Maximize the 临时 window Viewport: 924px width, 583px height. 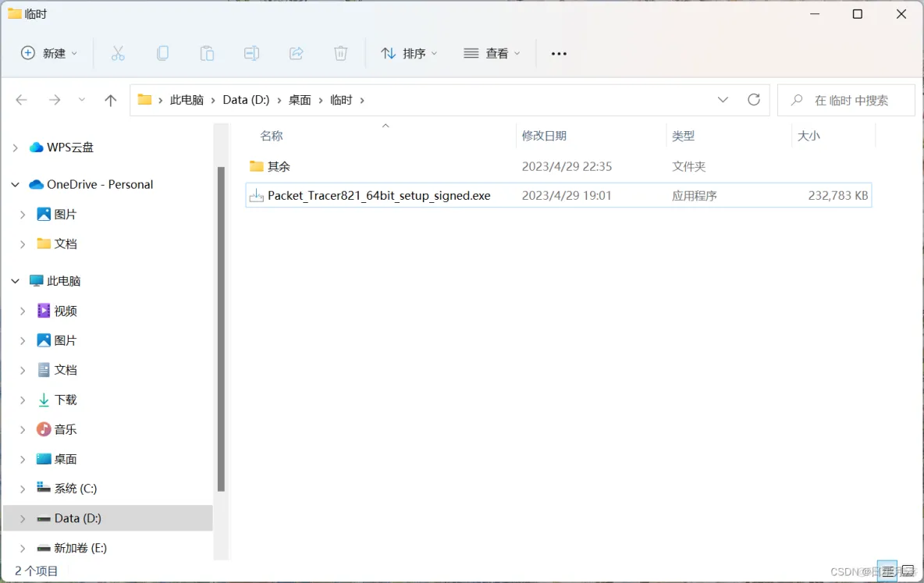pyautogui.click(x=858, y=14)
